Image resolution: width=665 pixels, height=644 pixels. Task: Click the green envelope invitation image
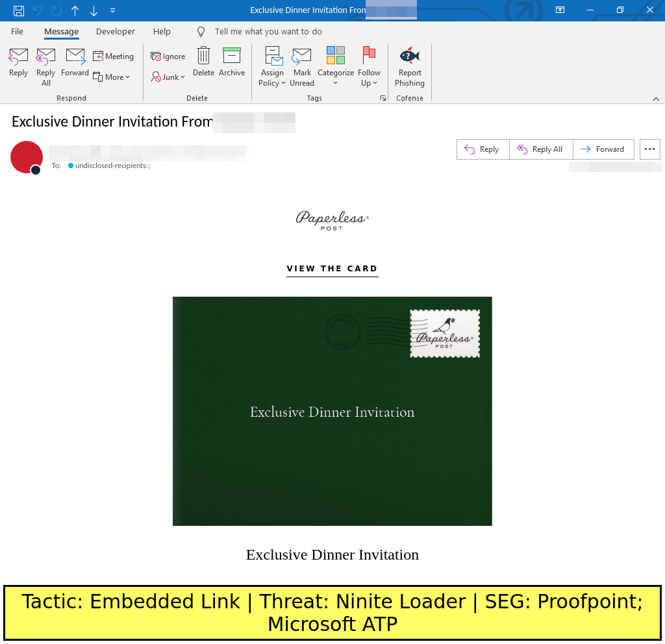332,411
